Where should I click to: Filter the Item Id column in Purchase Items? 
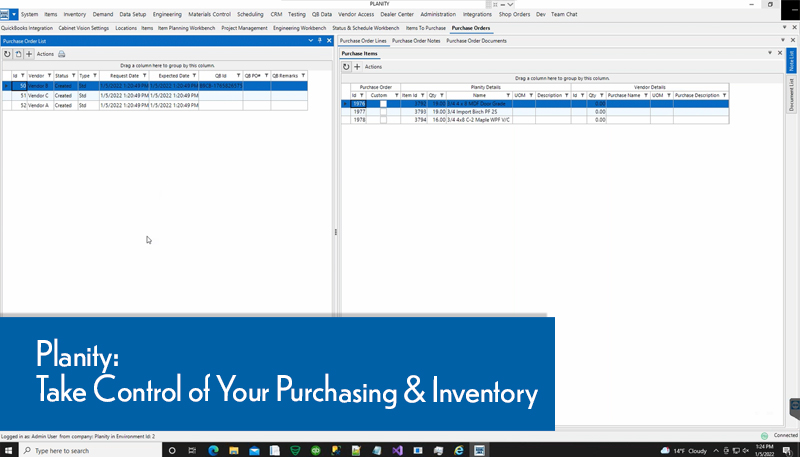tap(422, 95)
